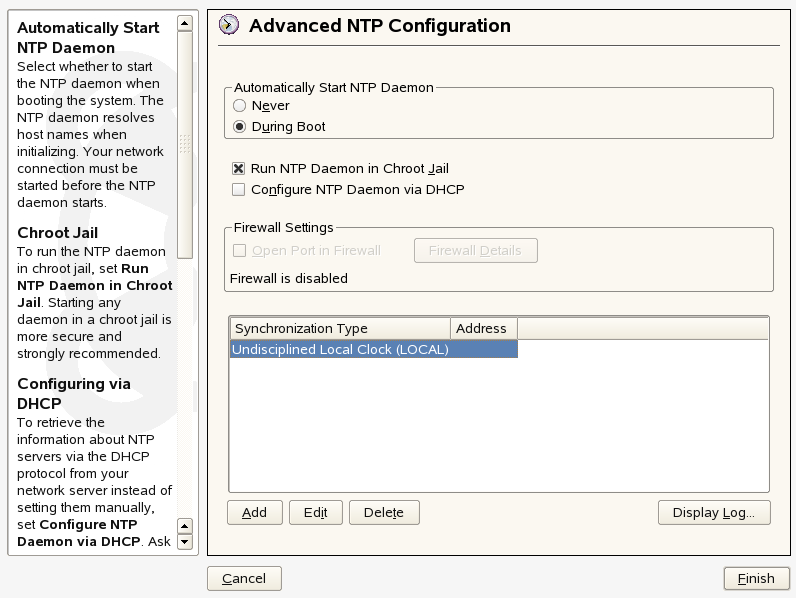Sort by Synchronization Type column header
Viewport: 796px width, 598px height.
(x=340, y=328)
